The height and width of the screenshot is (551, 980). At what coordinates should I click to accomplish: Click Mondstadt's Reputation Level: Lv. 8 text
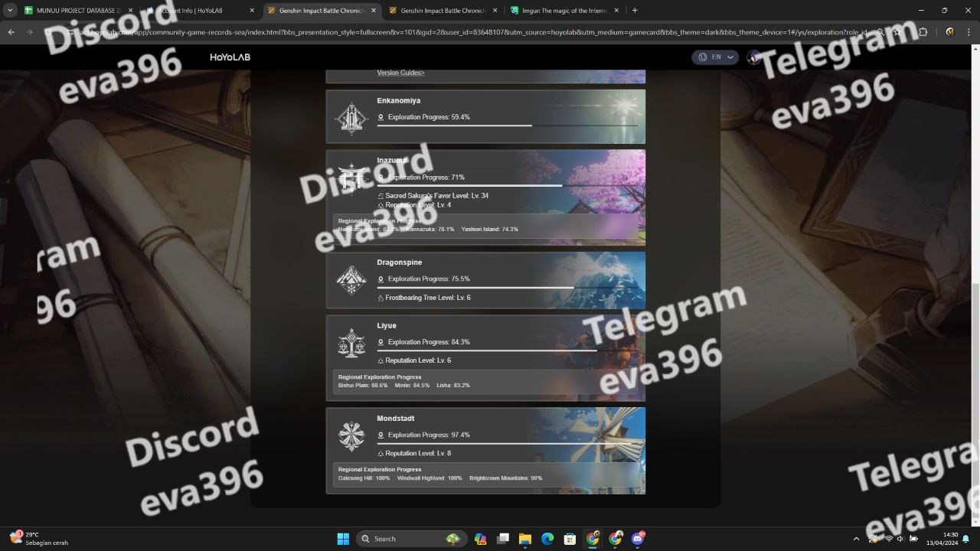point(418,454)
